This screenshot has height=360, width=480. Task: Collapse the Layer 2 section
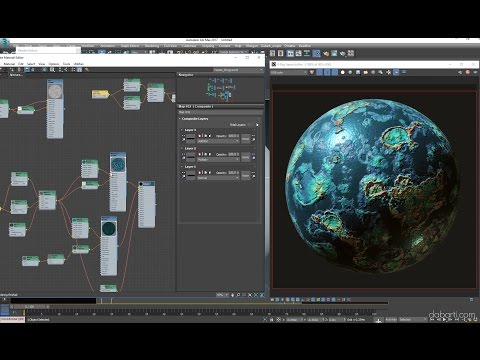click(189, 148)
